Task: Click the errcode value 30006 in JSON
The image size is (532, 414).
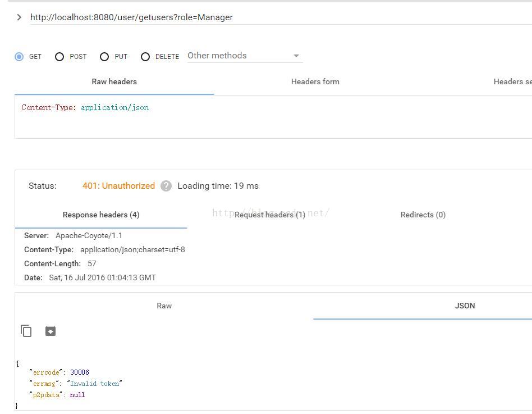Action: (80, 372)
